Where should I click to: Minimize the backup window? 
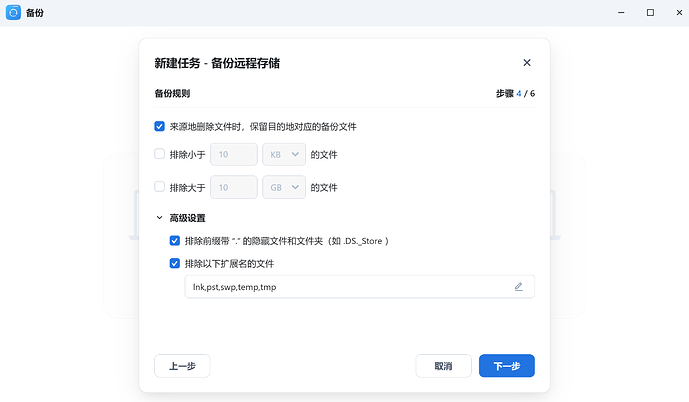click(x=621, y=13)
